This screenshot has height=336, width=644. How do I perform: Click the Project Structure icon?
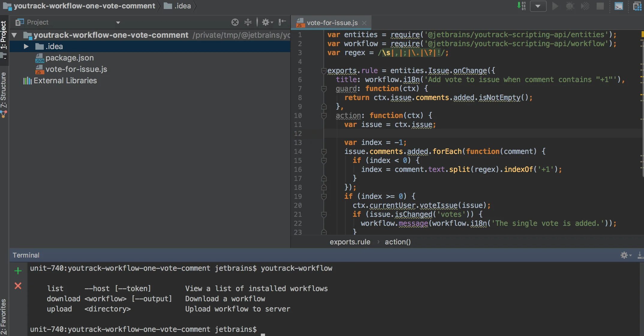pos(637,6)
